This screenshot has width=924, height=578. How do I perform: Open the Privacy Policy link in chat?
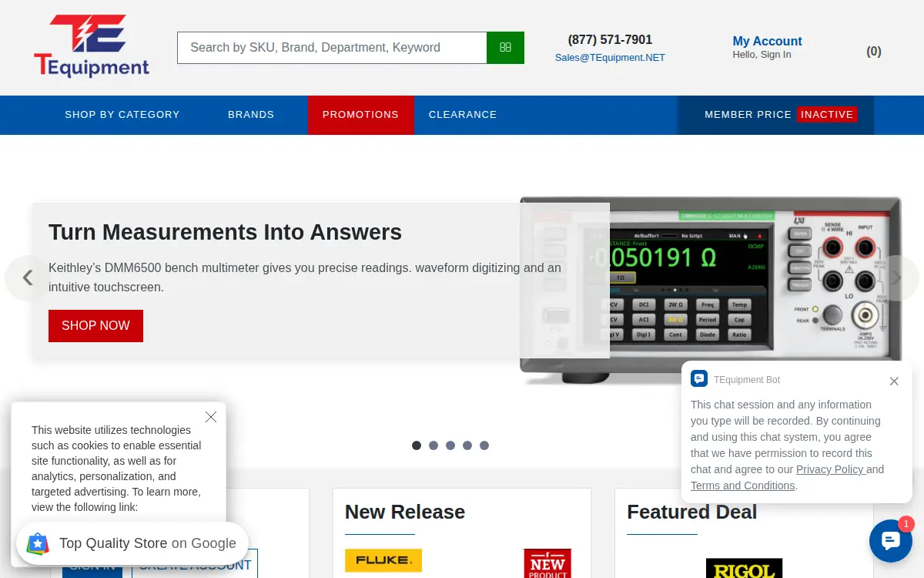click(x=830, y=469)
